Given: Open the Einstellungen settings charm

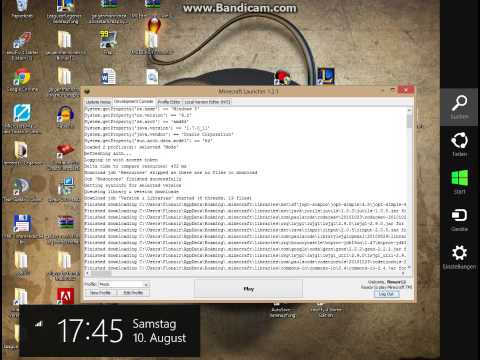Looking at the screenshot, I should pos(459,257).
